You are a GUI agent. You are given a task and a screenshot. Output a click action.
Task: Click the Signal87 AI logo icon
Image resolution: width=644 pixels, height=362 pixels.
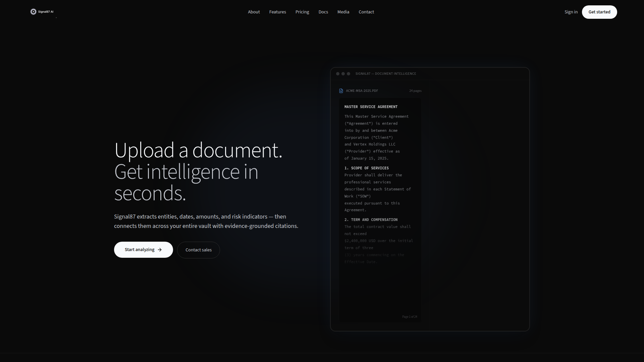[33, 12]
